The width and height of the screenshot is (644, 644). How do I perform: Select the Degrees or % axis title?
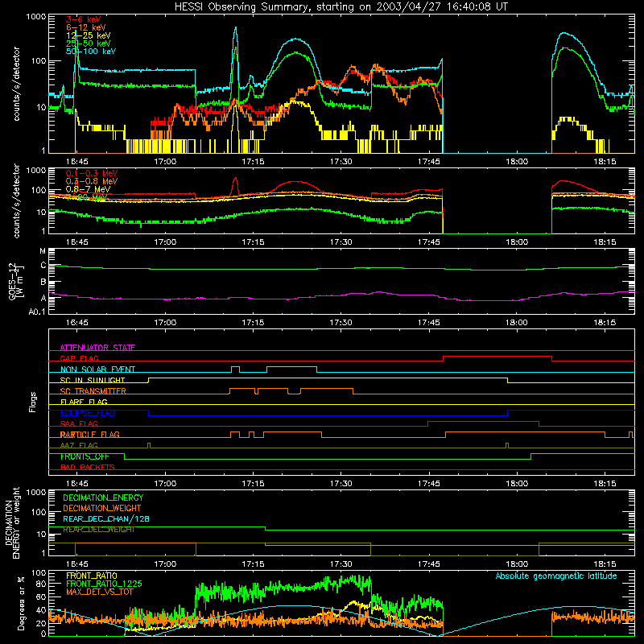[x=21, y=604]
